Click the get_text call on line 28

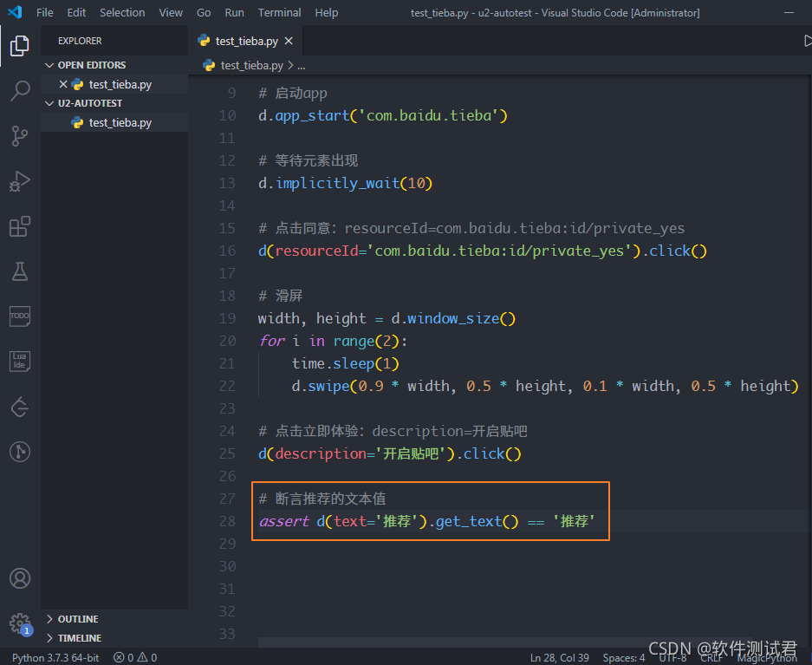point(469,522)
